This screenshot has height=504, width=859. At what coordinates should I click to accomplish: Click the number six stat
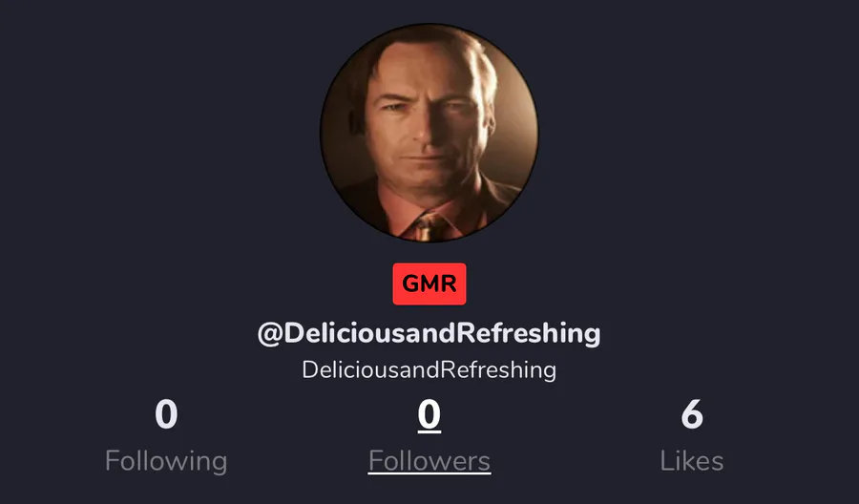pyautogui.click(x=692, y=414)
